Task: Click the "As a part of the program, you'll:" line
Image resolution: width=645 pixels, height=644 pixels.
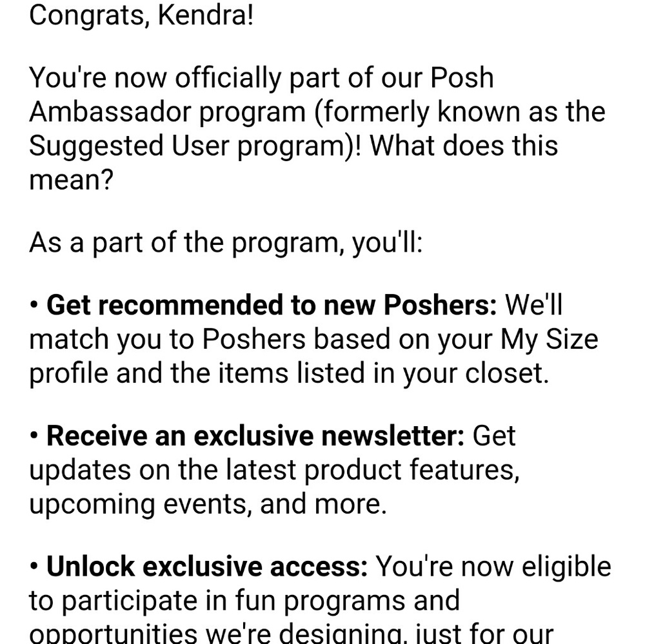Action: [x=226, y=243]
